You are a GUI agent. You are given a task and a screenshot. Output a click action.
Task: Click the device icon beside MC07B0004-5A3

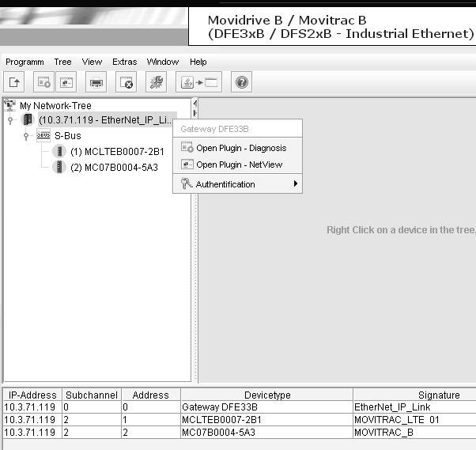point(59,167)
